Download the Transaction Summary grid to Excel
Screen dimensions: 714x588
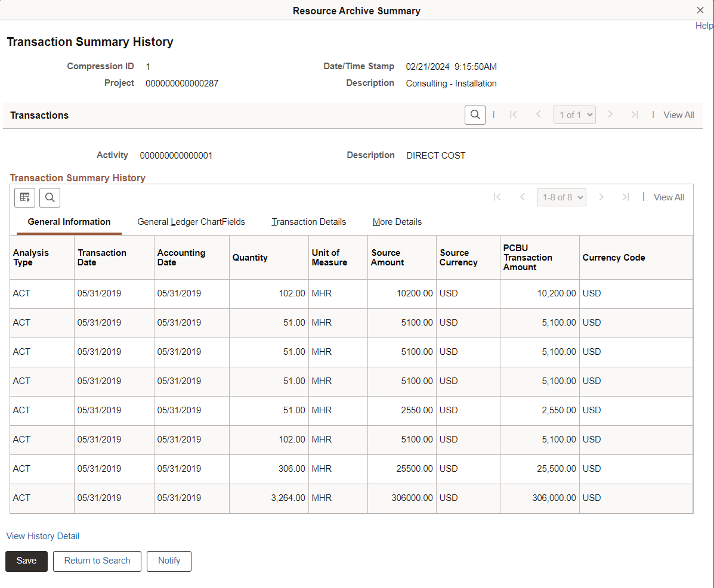coord(24,197)
